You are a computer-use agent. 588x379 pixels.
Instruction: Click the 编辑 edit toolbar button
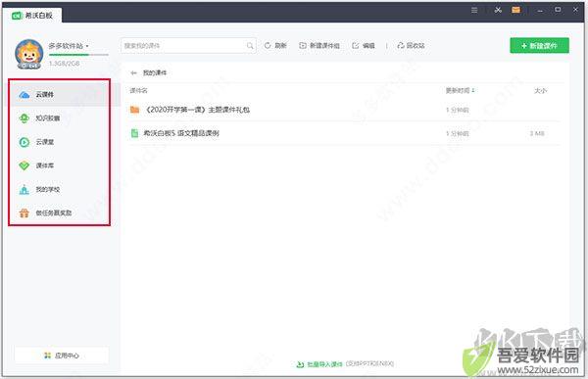pyautogui.click(x=364, y=46)
